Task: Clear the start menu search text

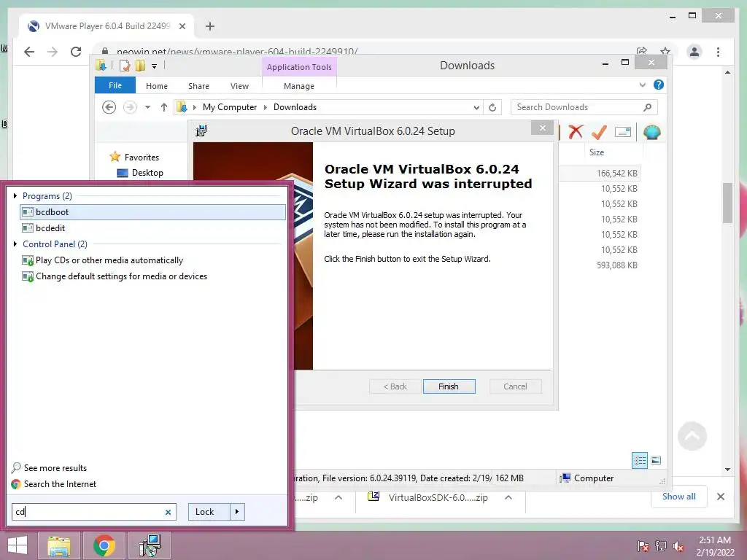Action: point(168,513)
